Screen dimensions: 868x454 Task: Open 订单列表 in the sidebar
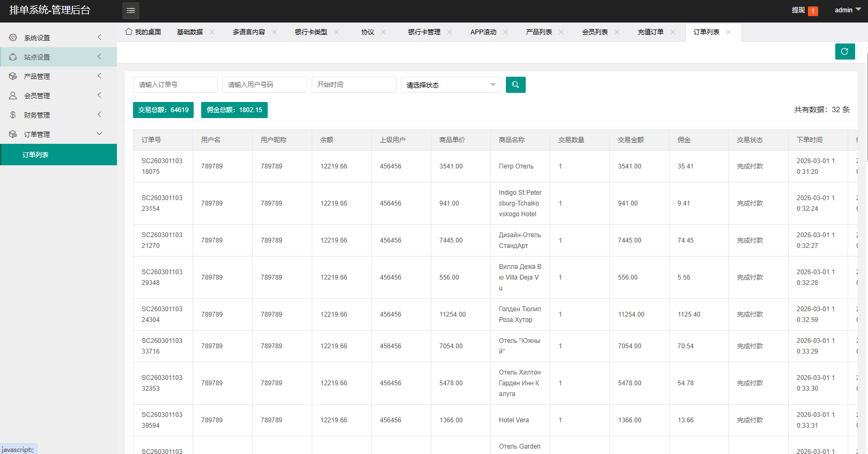click(58, 155)
